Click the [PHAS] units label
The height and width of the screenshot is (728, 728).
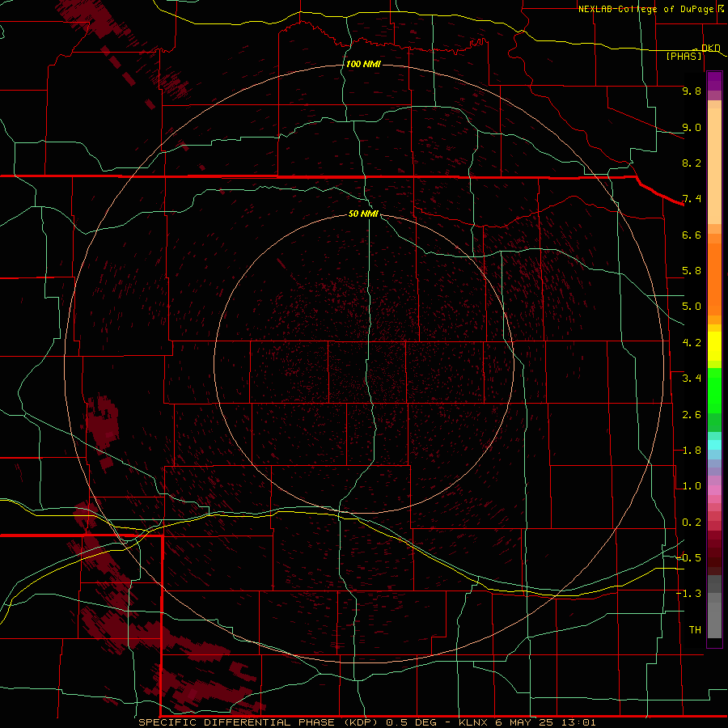click(x=684, y=57)
